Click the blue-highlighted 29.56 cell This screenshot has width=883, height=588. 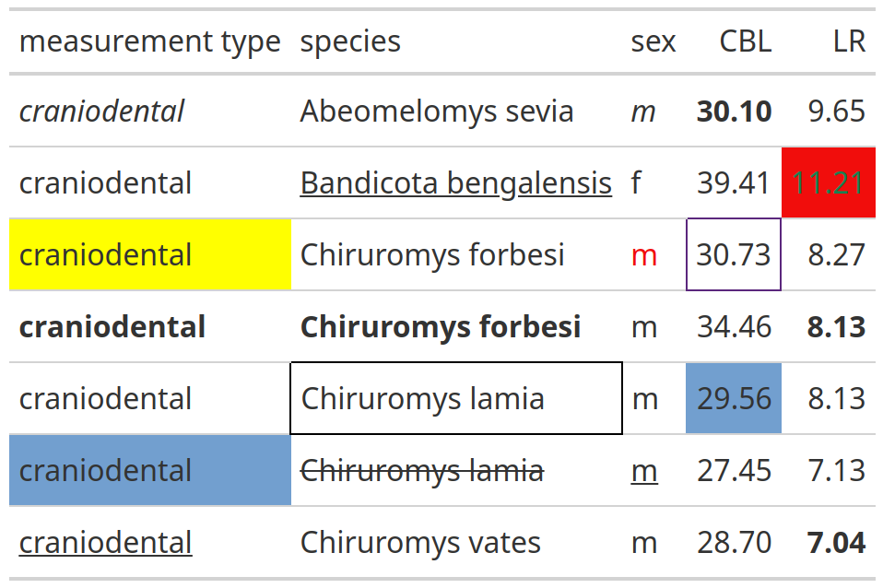(734, 399)
